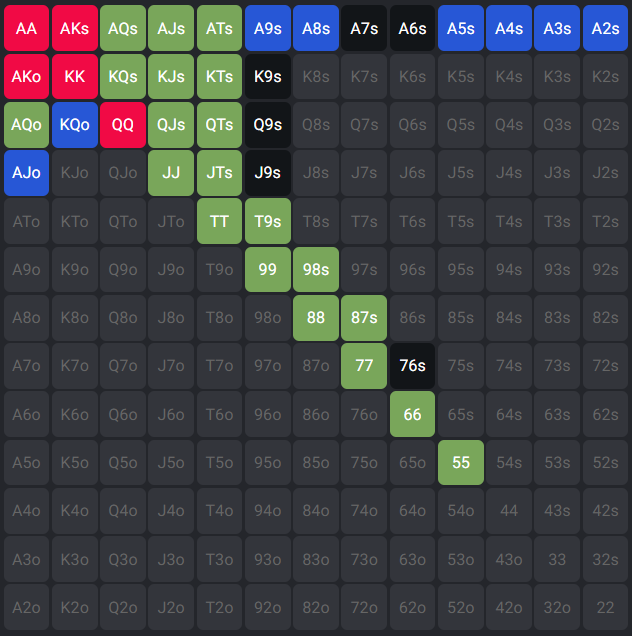Toggle the green 66 pocket pair
This screenshot has width=632, height=636.
click(412, 413)
